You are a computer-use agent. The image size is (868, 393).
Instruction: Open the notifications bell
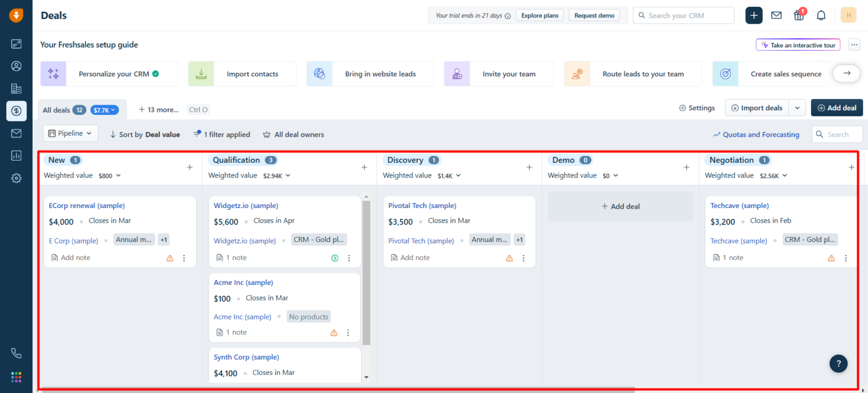[821, 15]
